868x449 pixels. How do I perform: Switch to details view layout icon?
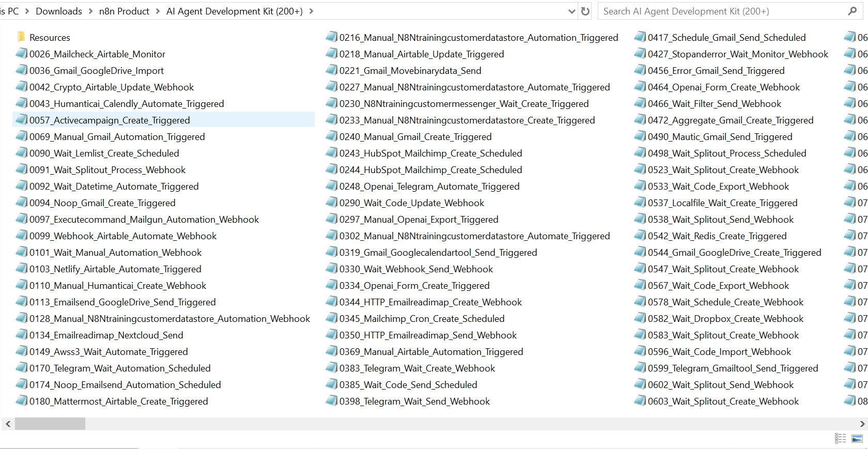click(x=841, y=439)
